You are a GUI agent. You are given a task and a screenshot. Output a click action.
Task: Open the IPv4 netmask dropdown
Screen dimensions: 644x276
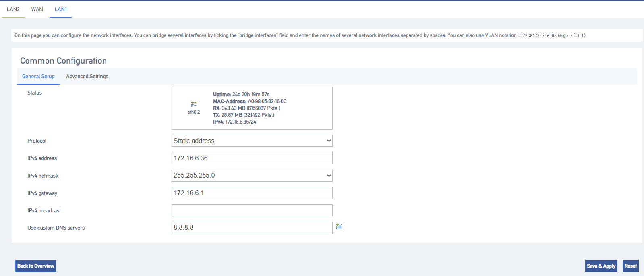coord(252,176)
